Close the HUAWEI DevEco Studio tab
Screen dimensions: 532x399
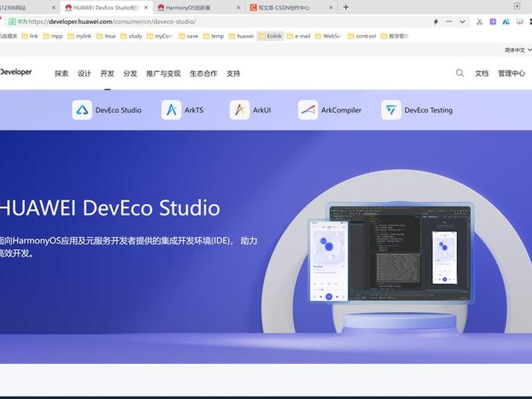pos(146,7)
